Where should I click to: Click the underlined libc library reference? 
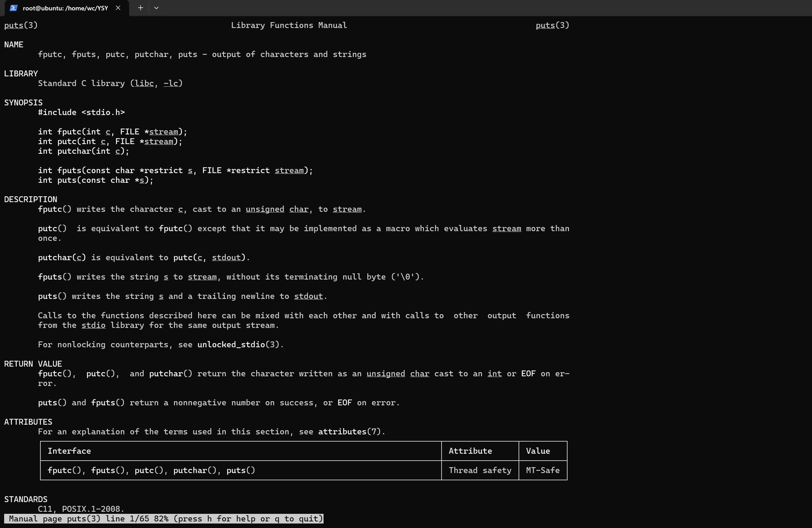(144, 83)
